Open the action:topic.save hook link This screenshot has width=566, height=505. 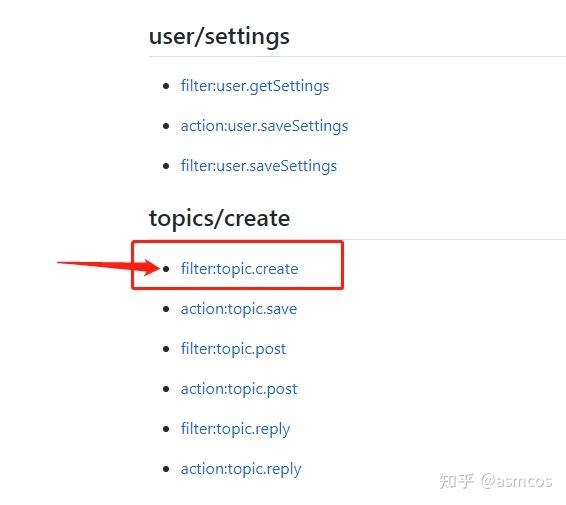click(x=239, y=309)
